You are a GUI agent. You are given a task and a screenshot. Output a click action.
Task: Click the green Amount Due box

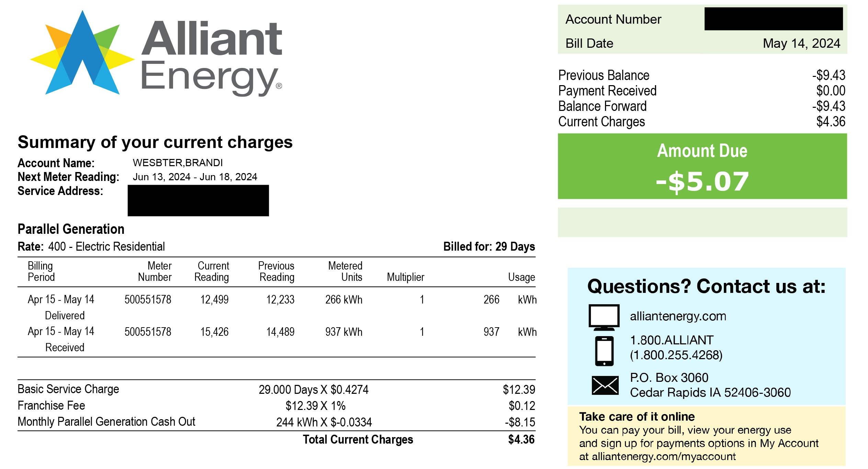(x=702, y=167)
